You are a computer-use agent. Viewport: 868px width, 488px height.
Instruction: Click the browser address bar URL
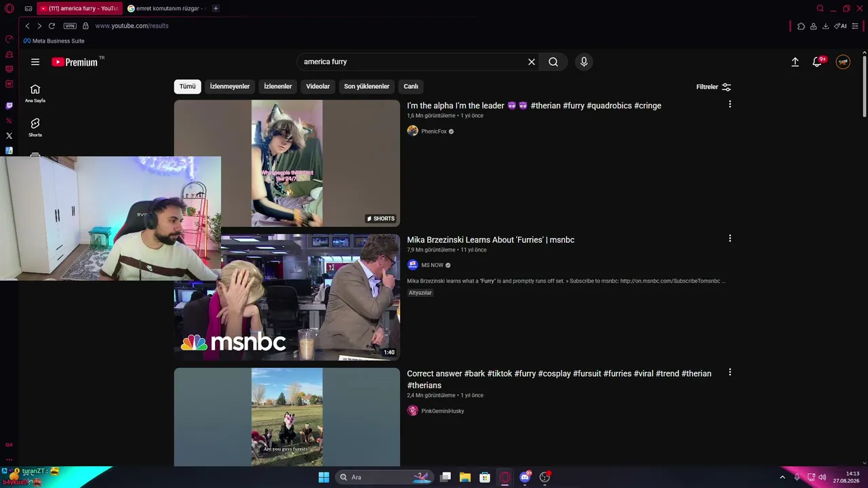pos(132,26)
